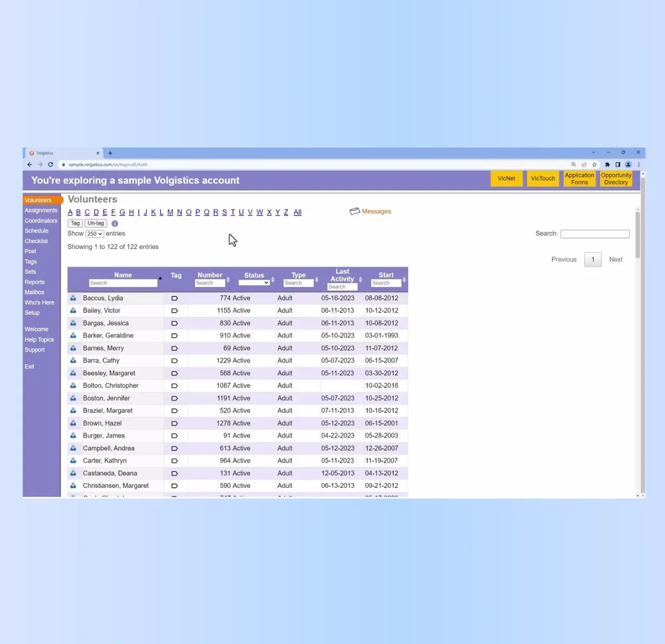Open volunteer record icon for Boston, Jennifer
The image size is (665, 644).
click(x=73, y=398)
